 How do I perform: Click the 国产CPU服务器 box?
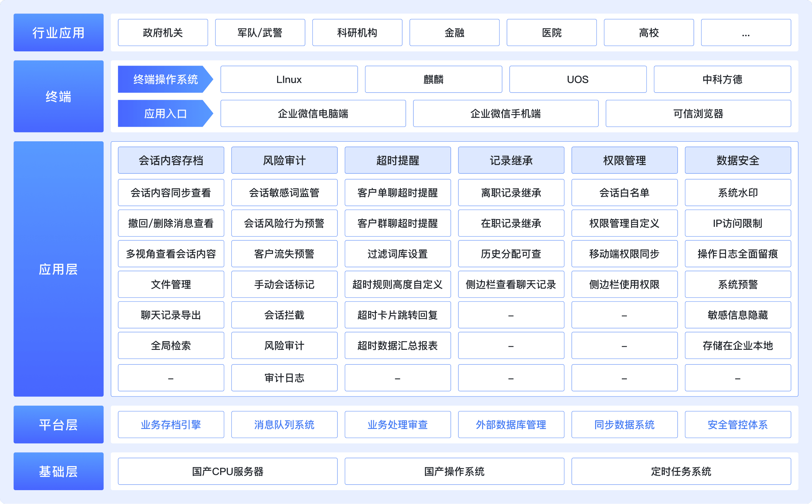tap(227, 472)
